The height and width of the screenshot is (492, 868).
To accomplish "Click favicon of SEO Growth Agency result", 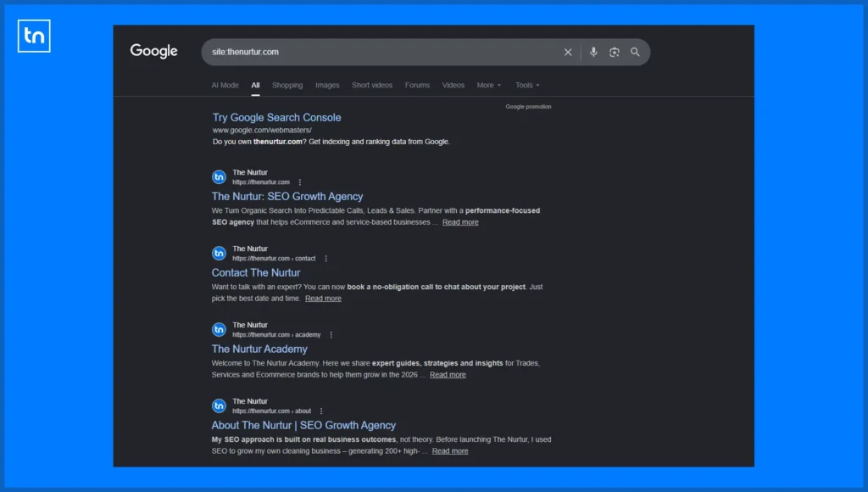I will coord(220,177).
